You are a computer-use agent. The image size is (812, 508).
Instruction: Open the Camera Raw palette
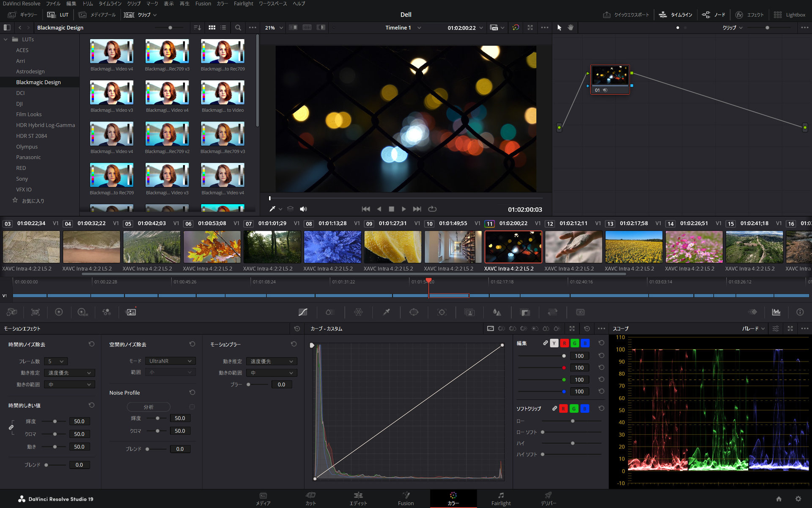tap(12, 312)
